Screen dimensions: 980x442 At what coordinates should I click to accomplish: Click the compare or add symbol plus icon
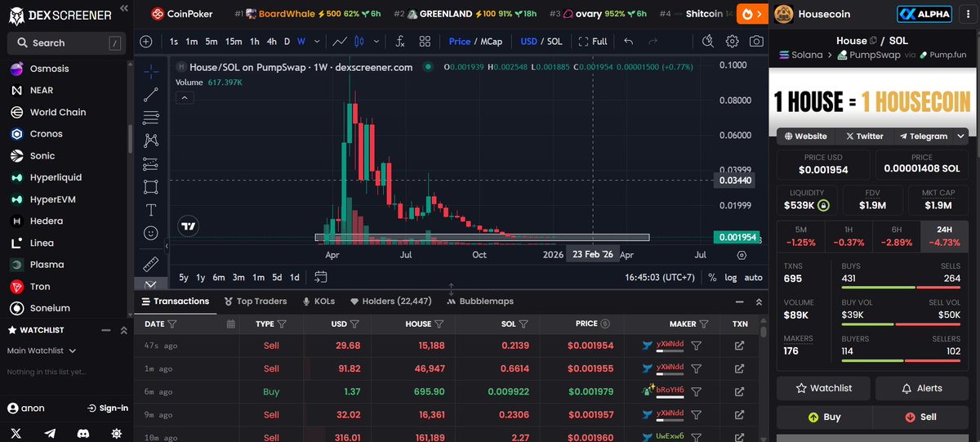coord(146,41)
